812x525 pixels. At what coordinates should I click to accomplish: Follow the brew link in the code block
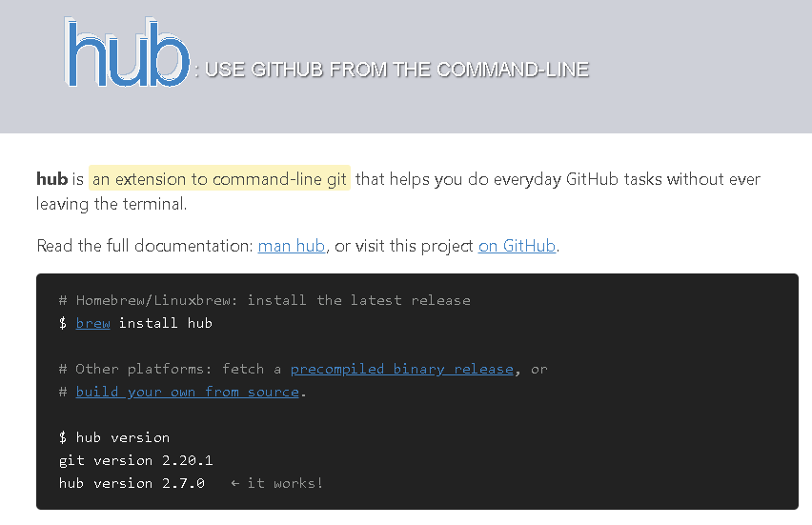coord(92,323)
